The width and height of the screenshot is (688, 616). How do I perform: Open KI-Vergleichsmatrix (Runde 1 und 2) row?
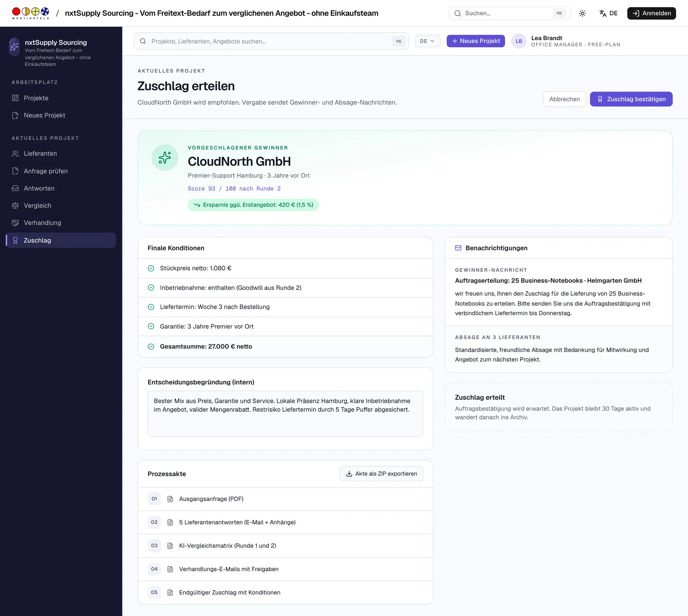285,546
